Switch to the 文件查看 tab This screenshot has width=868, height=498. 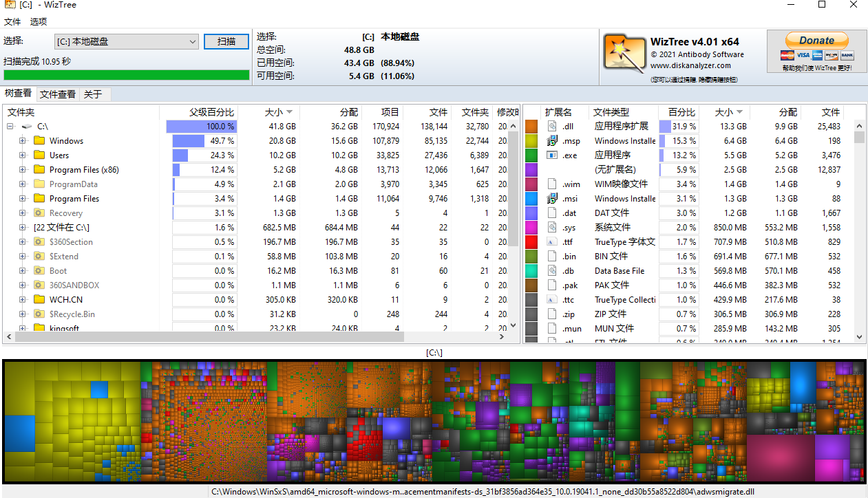coord(59,94)
